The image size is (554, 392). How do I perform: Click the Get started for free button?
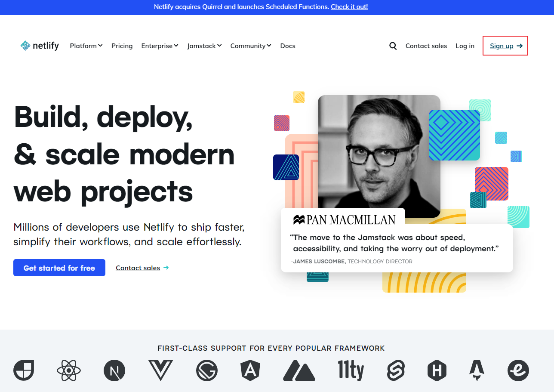pyautogui.click(x=59, y=268)
